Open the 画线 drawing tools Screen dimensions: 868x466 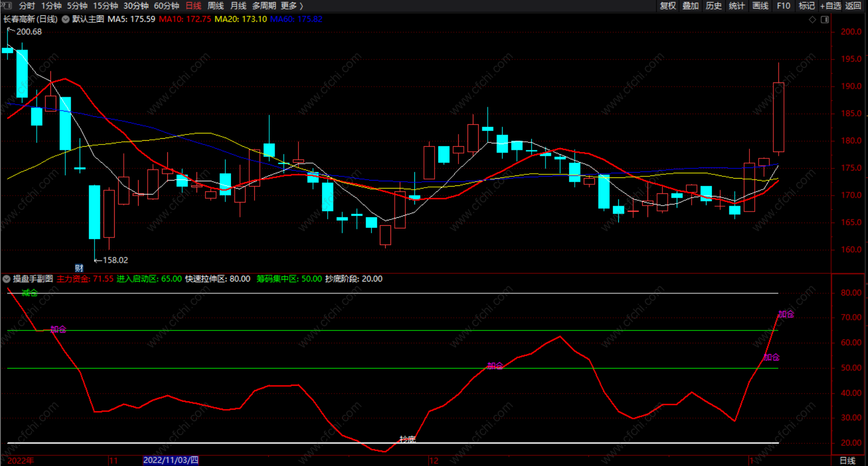click(760, 6)
